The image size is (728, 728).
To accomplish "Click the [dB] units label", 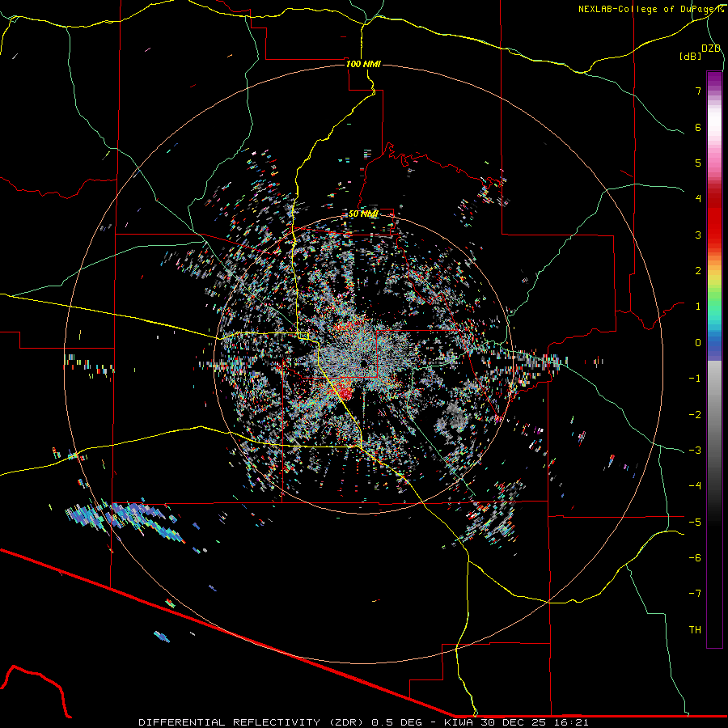I will (691, 56).
